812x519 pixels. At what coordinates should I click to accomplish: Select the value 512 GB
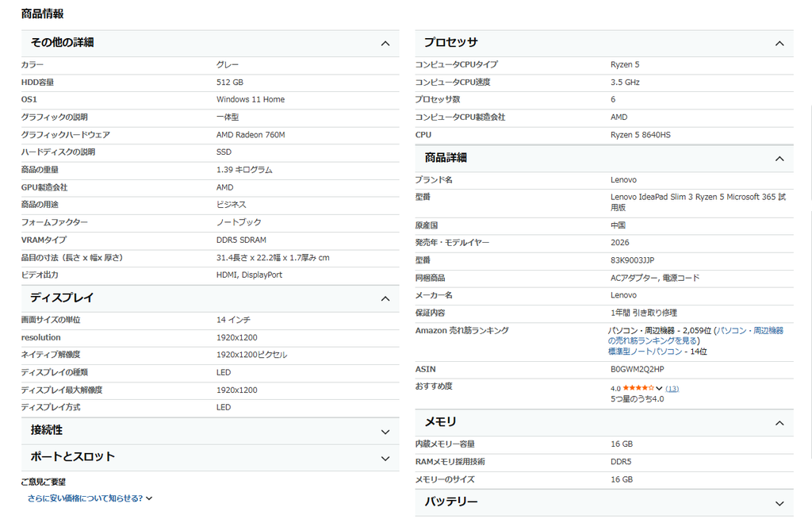click(229, 82)
